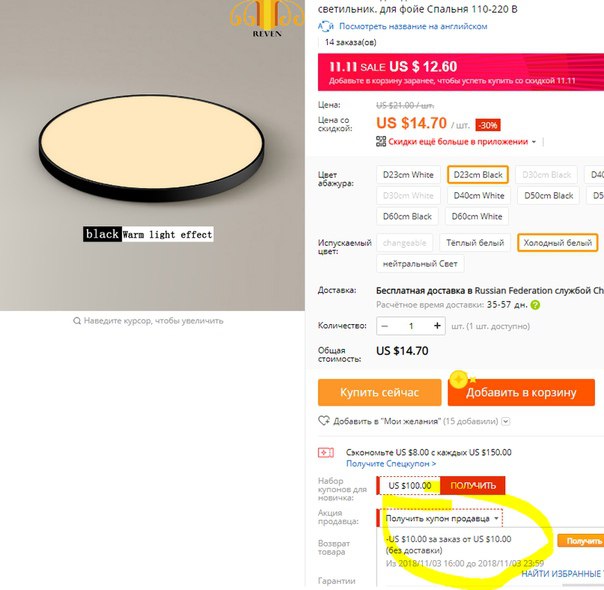
Task: Pick нейтральный Свет light option
Action: pyautogui.click(x=420, y=264)
